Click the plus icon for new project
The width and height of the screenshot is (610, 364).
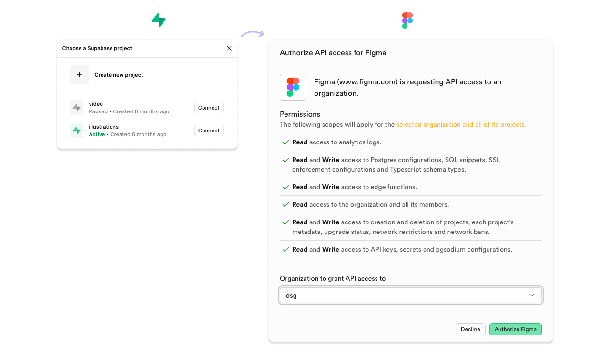[80, 75]
